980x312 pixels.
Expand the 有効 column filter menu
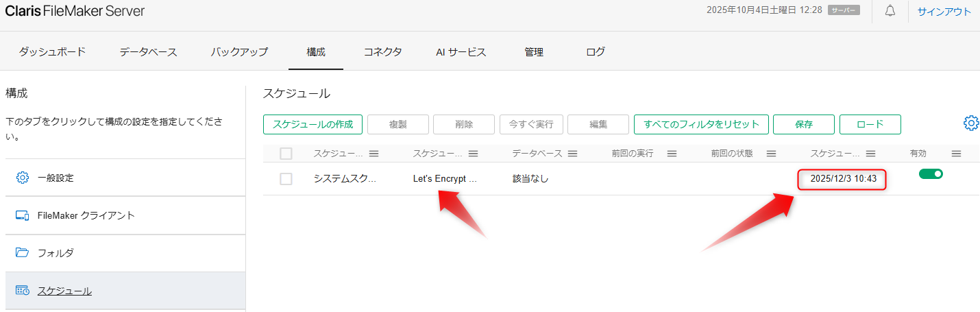coord(956,154)
